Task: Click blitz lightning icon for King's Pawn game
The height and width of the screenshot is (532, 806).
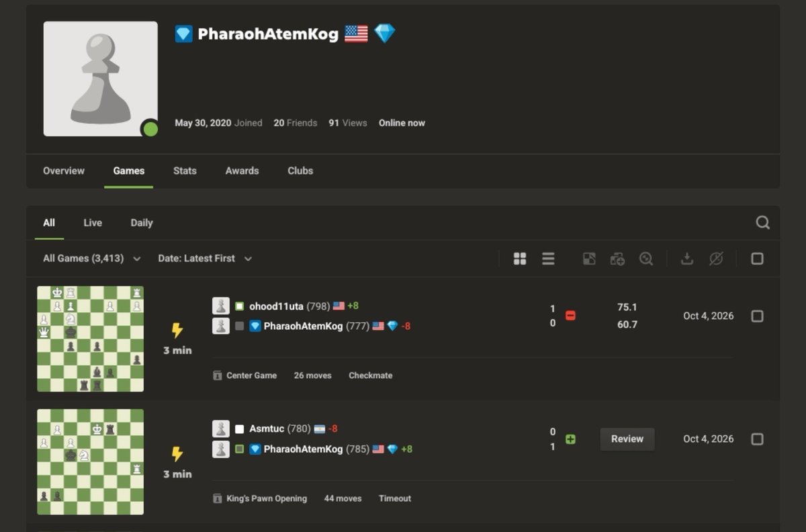Action: 177,454
